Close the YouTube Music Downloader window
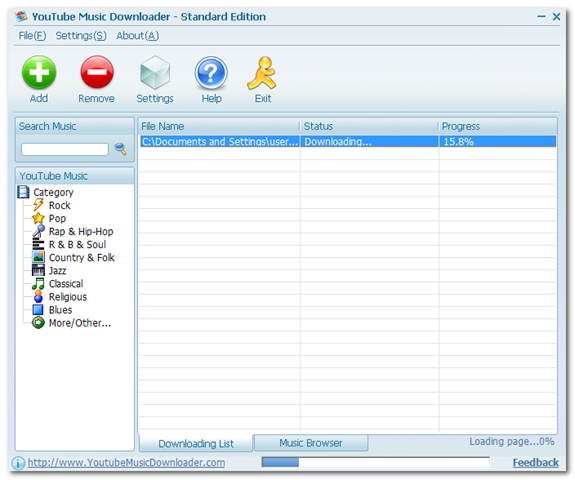Screen dimensions: 575x480 556,17
